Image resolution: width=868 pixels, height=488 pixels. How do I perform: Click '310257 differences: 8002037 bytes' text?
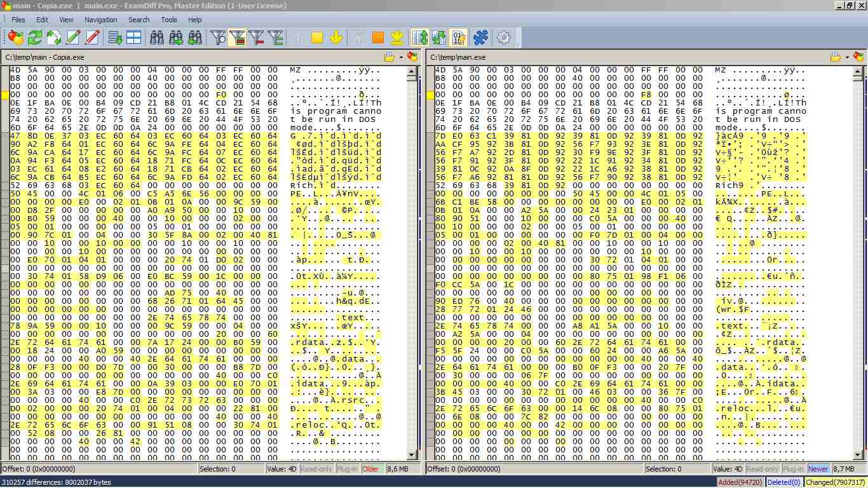click(57, 482)
